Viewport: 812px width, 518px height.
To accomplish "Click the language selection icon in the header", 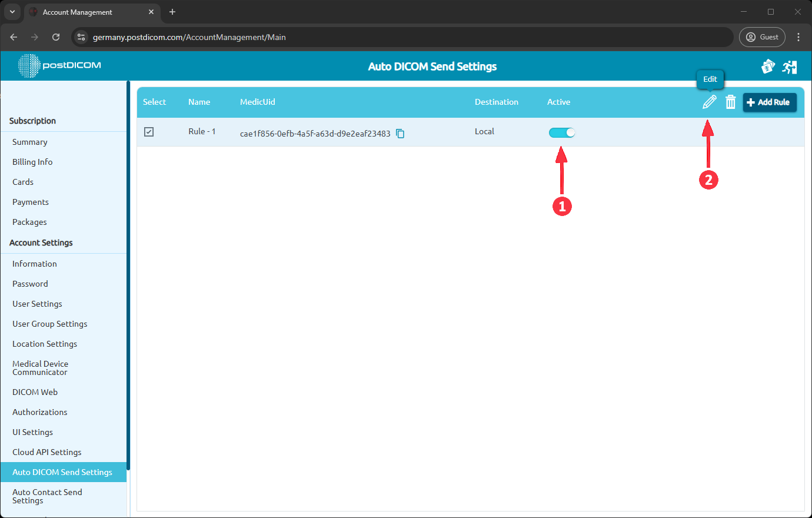I will [x=768, y=67].
